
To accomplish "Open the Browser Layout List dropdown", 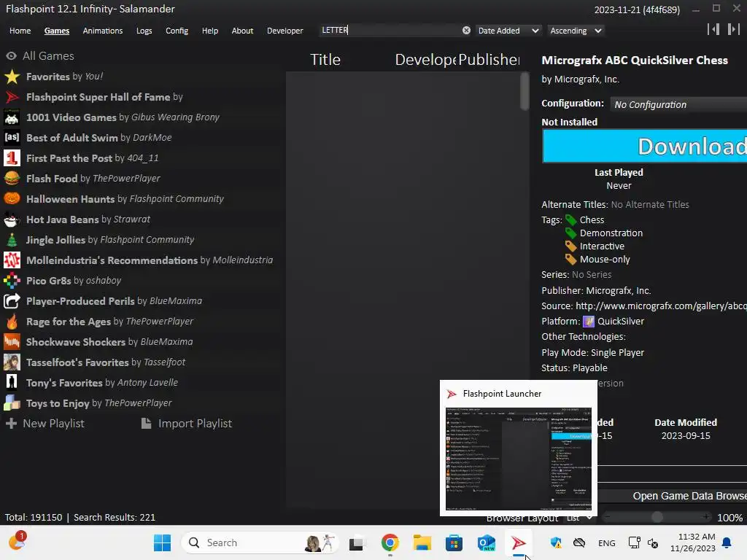I will point(580,518).
